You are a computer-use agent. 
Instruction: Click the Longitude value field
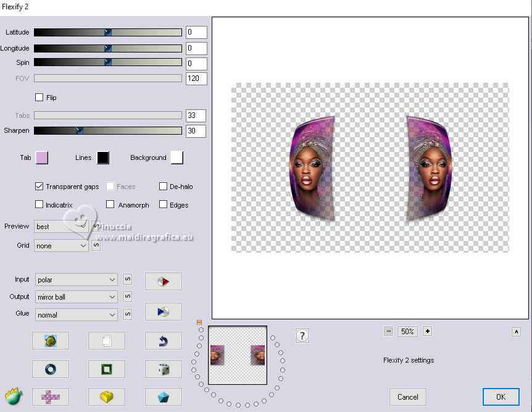[196, 48]
